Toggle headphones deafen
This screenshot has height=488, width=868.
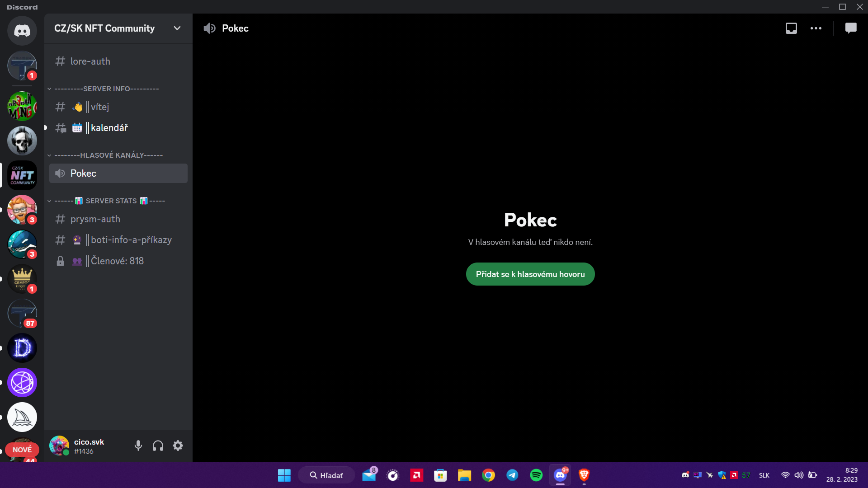158,446
